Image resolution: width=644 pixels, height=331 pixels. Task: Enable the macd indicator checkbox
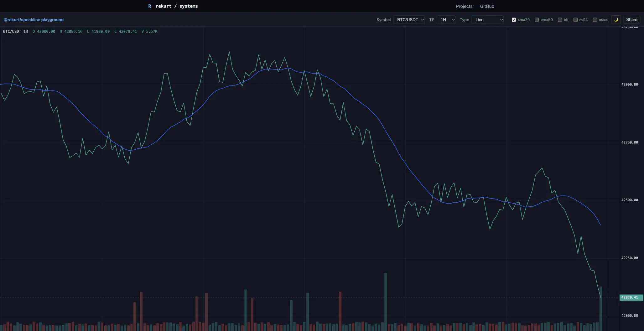coord(595,20)
